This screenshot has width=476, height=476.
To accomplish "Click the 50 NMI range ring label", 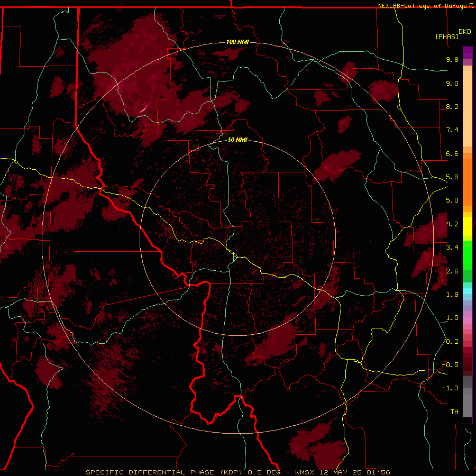I will 237,140.
